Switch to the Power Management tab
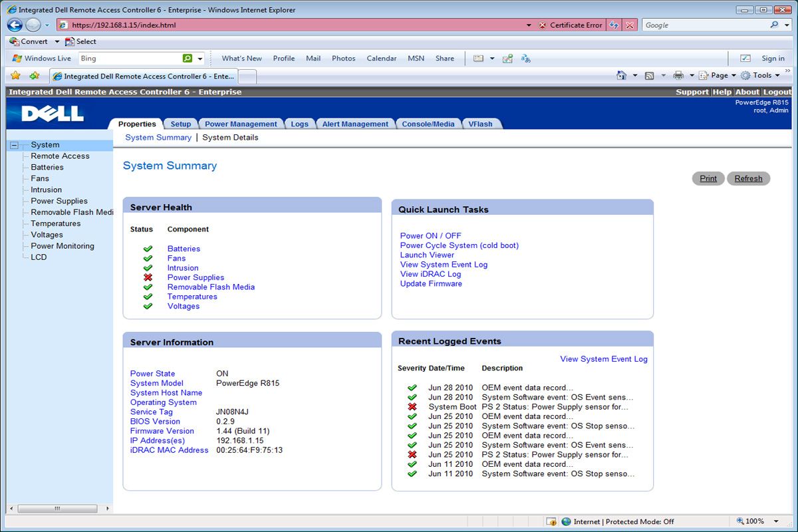The height and width of the screenshot is (532, 798). [241, 124]
